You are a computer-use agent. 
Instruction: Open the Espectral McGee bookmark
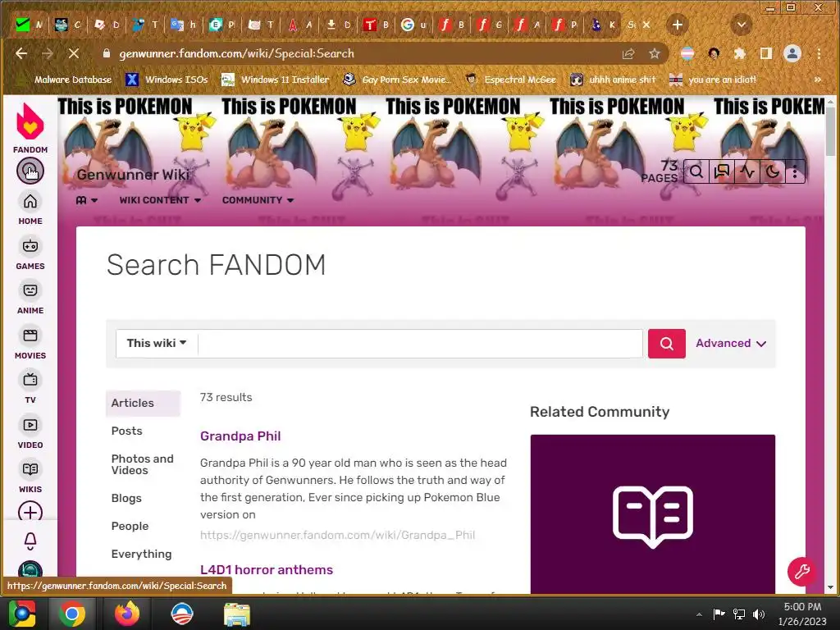point(510,80)
